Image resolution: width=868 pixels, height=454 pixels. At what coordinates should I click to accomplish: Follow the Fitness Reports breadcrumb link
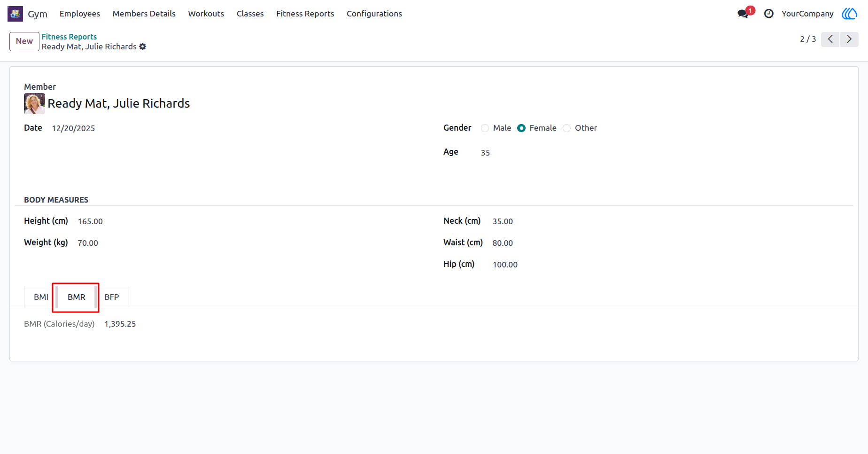(69, 37)
